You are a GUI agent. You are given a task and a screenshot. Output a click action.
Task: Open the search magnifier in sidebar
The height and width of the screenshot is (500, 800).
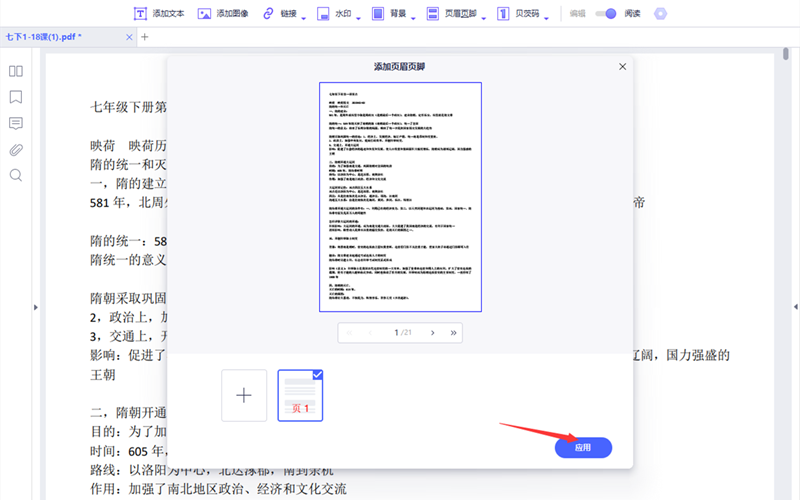pyautogui.click(x=16, y=175)
